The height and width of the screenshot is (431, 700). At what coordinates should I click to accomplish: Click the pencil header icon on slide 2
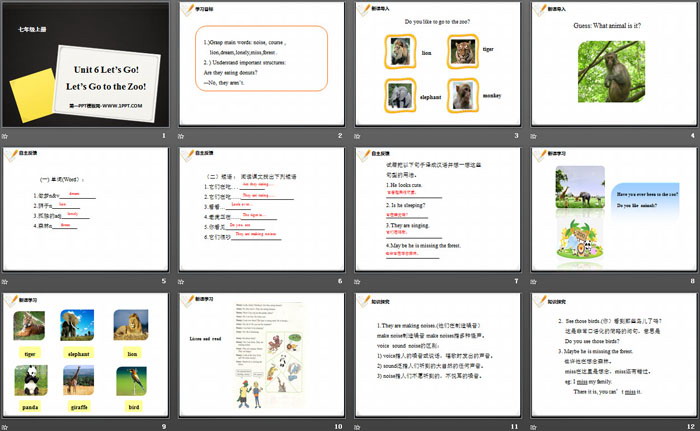pyautogui.click(x=188, y=9)
